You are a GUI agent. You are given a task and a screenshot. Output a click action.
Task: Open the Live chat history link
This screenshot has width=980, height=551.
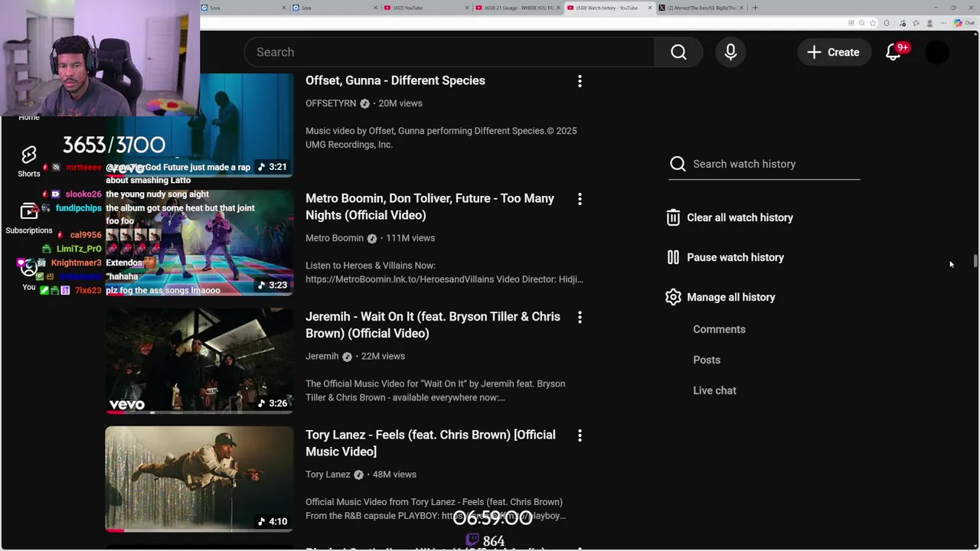[714, 390]
